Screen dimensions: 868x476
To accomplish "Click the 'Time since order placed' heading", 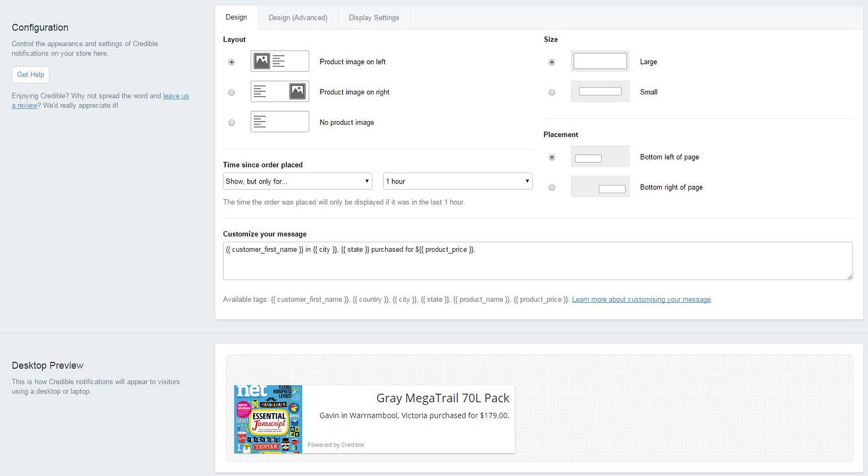I will pos(263,165).
